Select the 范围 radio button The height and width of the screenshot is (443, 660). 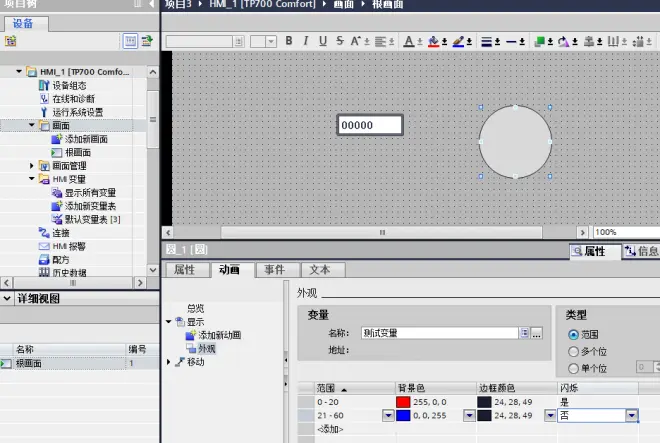click(x=573, y=335)
